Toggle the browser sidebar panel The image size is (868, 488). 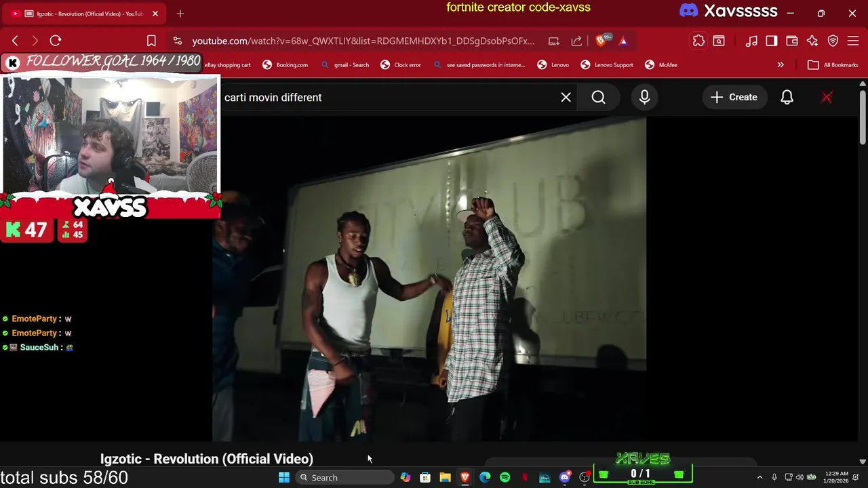772,41
